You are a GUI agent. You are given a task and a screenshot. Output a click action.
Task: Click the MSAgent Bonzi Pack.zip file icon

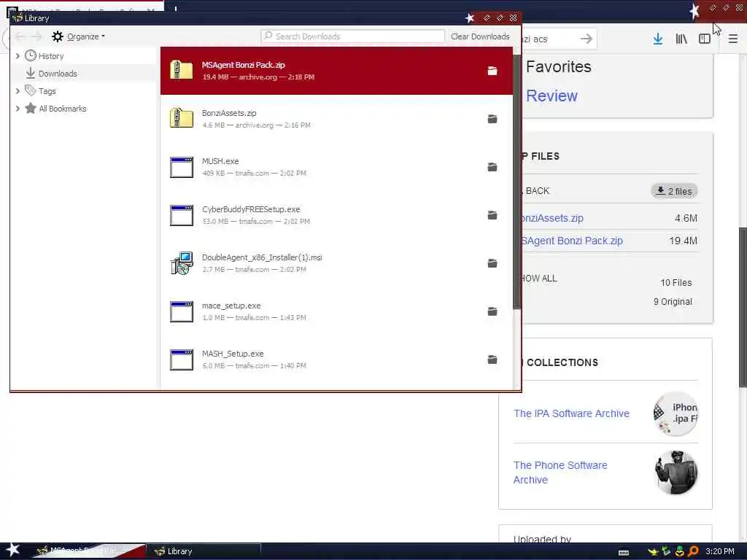182,71
